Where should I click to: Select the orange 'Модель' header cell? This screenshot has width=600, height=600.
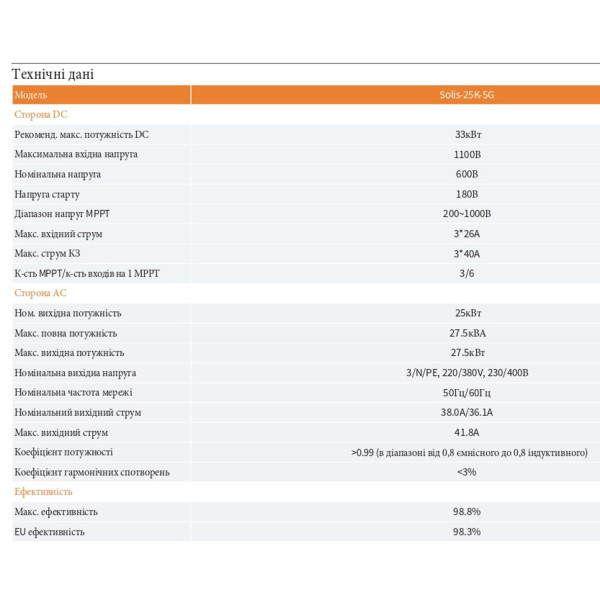101,95
